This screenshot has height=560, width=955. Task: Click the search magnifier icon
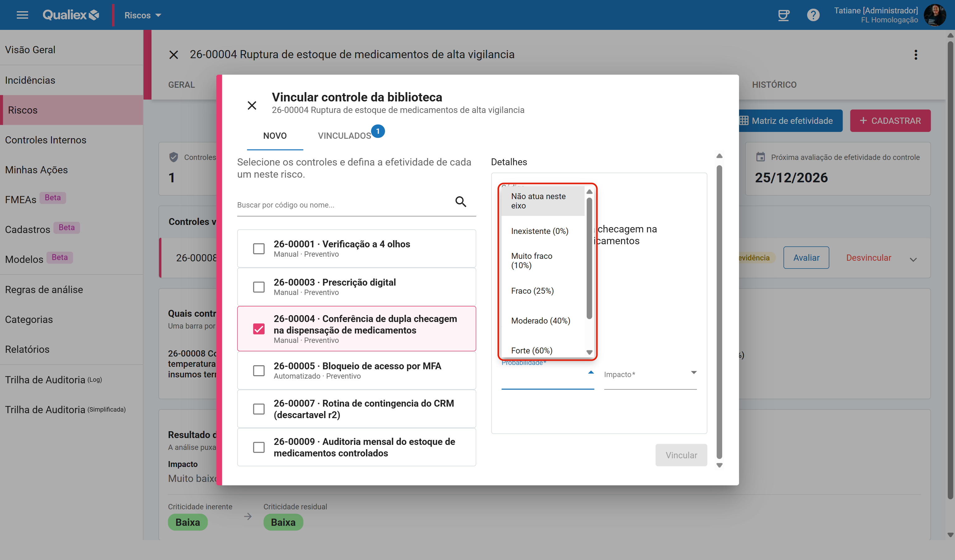click(x=460, y=202)
